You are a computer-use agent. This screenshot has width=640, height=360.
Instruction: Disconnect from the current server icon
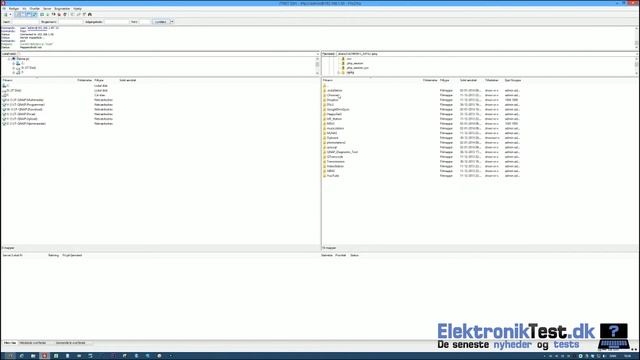[59, 14]
